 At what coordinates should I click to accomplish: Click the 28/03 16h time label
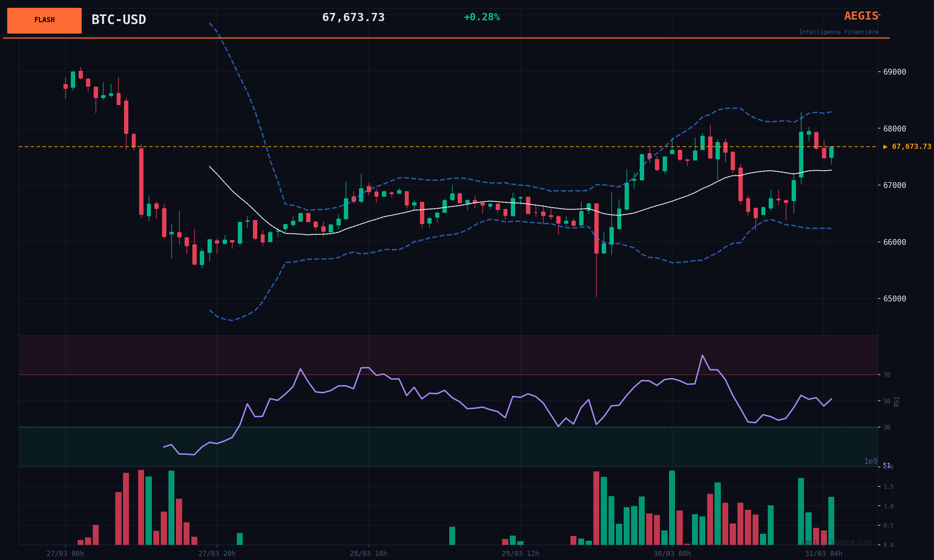point(368,554)
